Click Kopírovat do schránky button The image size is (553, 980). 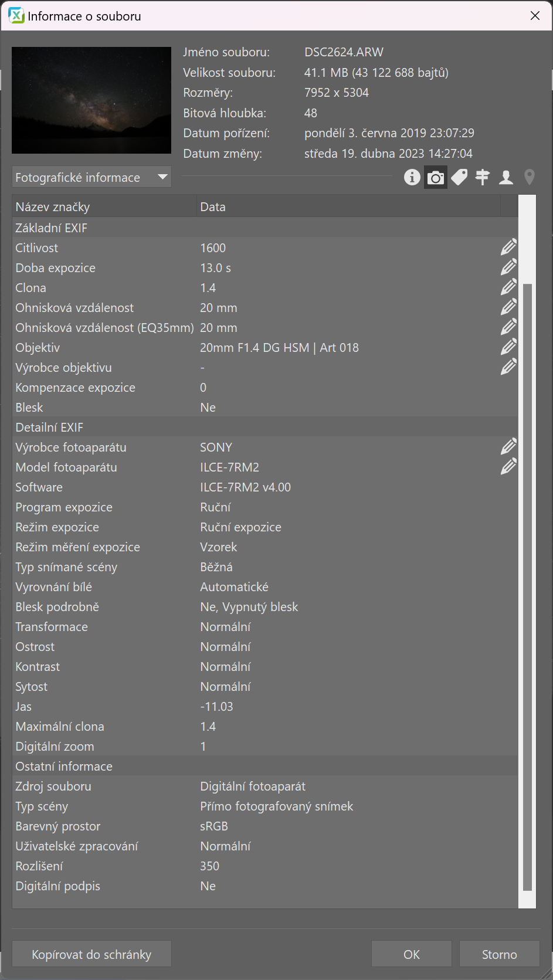91,954
